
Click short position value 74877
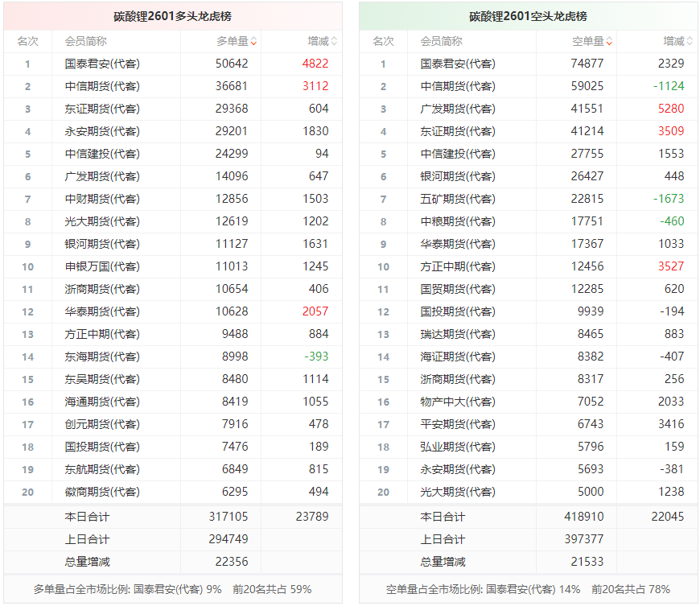pos(587,64)
